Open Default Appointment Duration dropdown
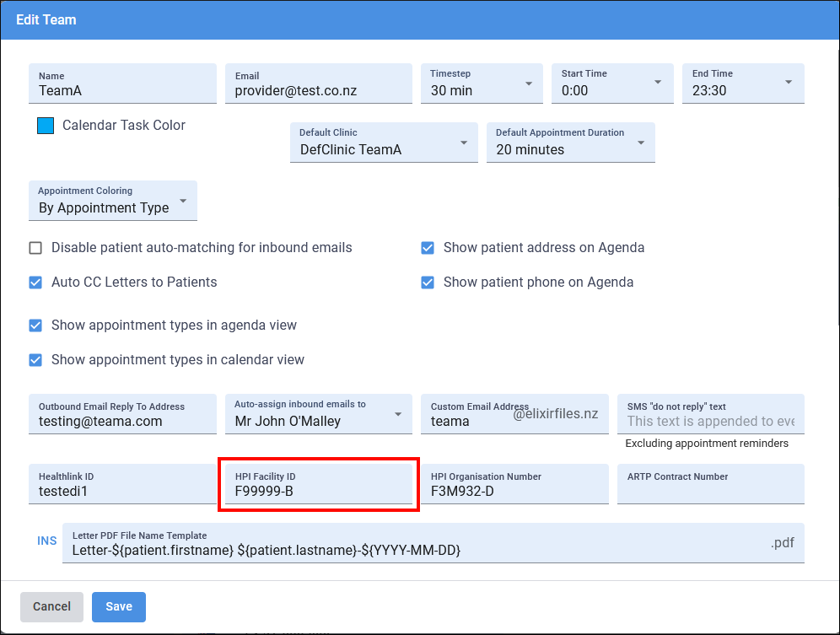The height and width of the screenshot is (635, 840). (570, 143)
